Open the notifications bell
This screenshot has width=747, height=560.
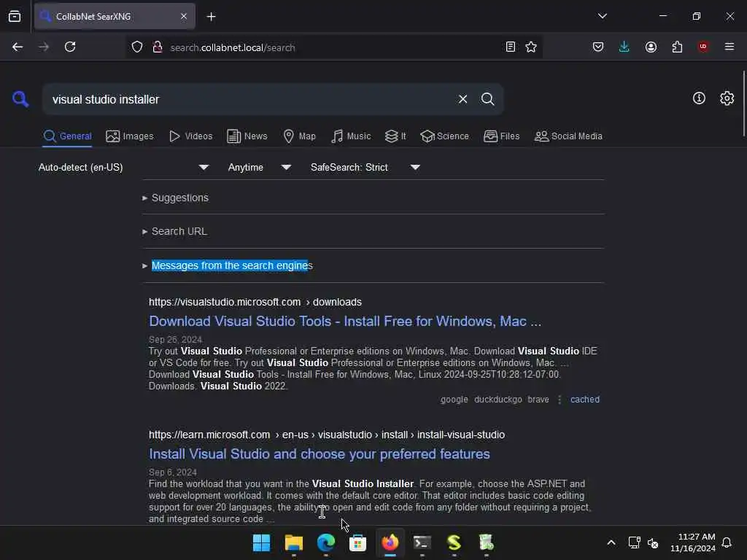[x=727, y=542]
